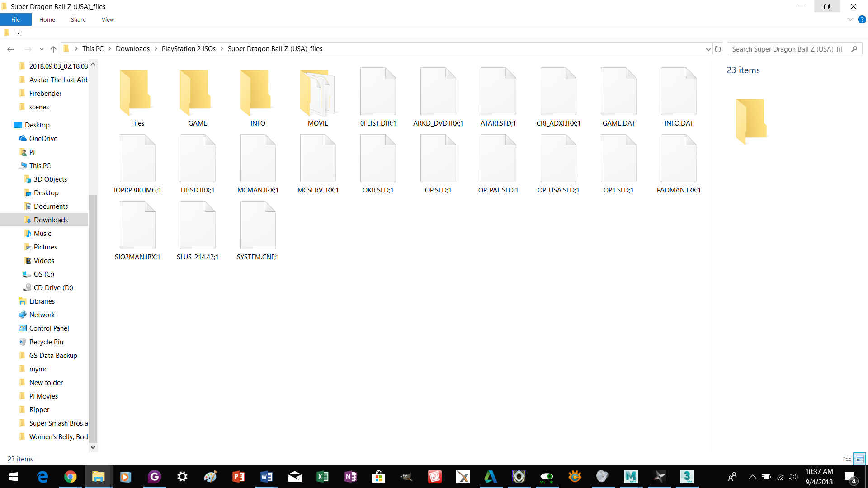868x488 pixels.
Task: Refresh the current folder view
Action: click(718, 49)
